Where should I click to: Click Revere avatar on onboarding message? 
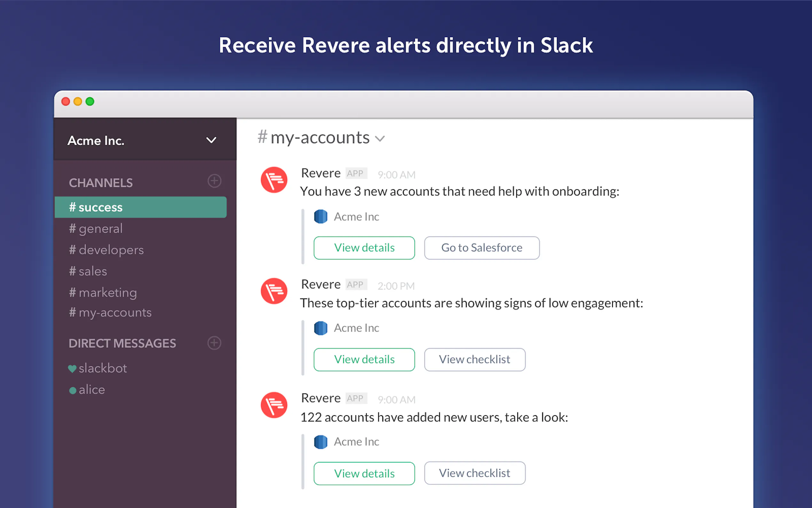(274, 180)
